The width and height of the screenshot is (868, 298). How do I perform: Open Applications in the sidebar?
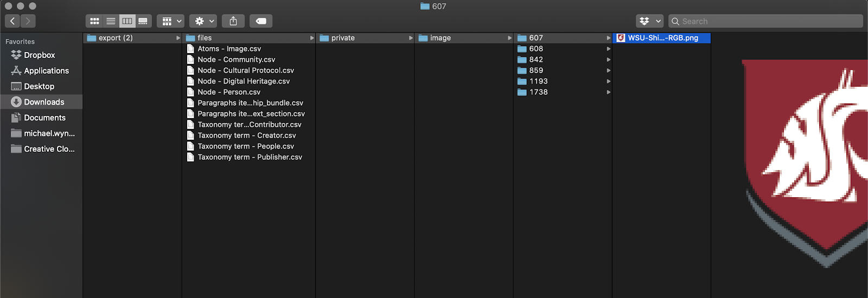point(41,71)
